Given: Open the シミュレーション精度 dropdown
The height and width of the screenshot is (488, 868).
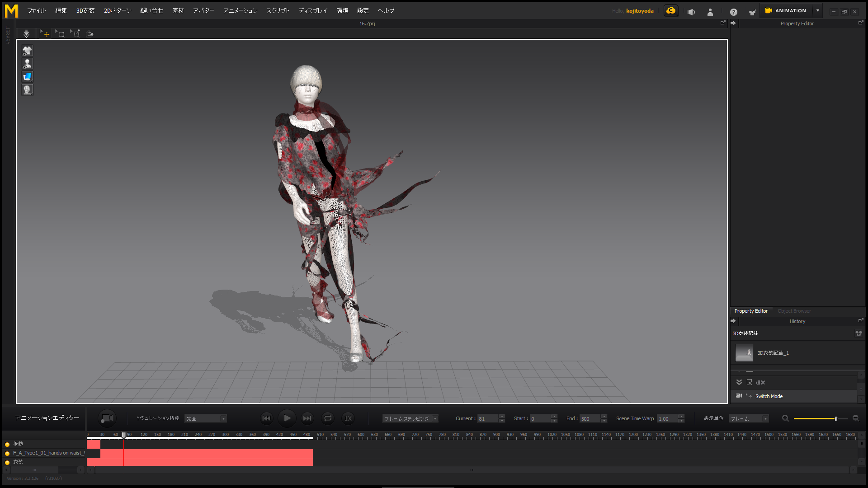Looking at the screenshot, I should [205, 419].
